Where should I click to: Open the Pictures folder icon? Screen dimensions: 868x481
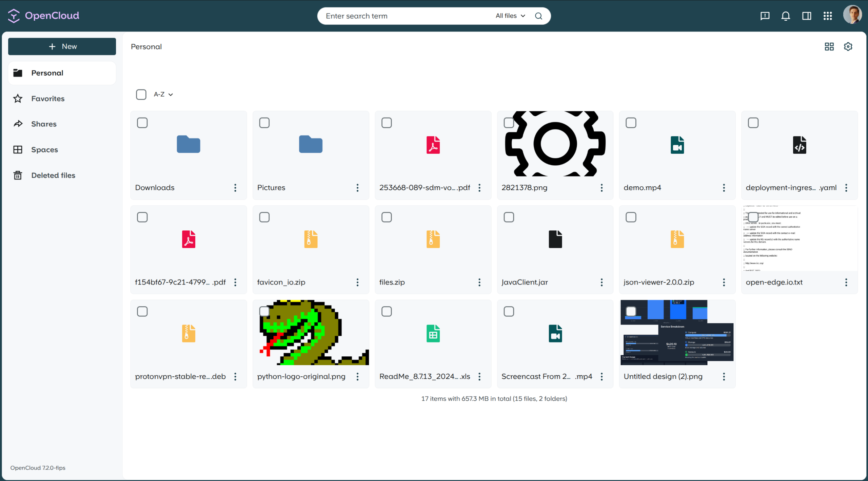pyautogui.click(x=311, y=144)
